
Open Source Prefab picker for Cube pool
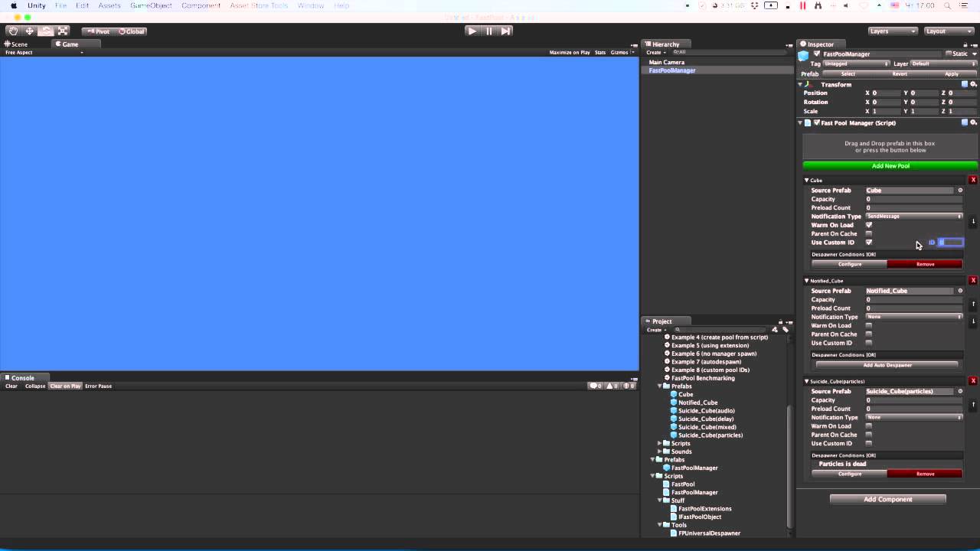click(x=960, y=191)
